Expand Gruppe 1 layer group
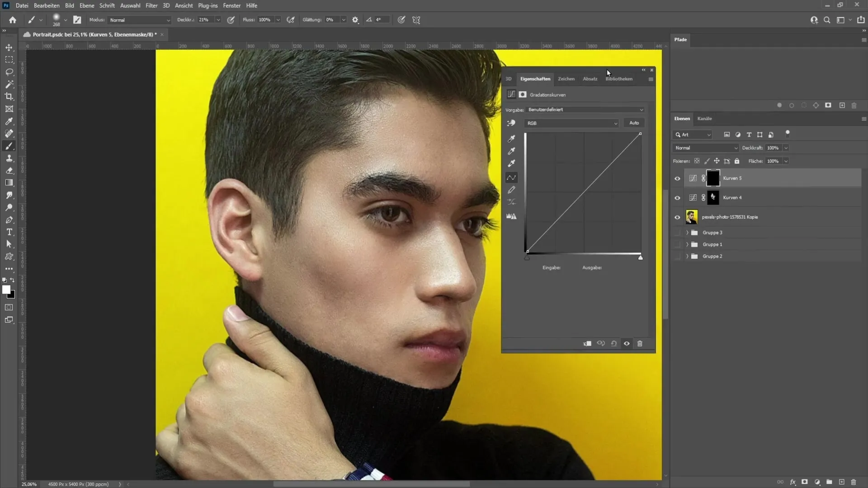Screen dimensions: 868x488 (x=687, y=244)
